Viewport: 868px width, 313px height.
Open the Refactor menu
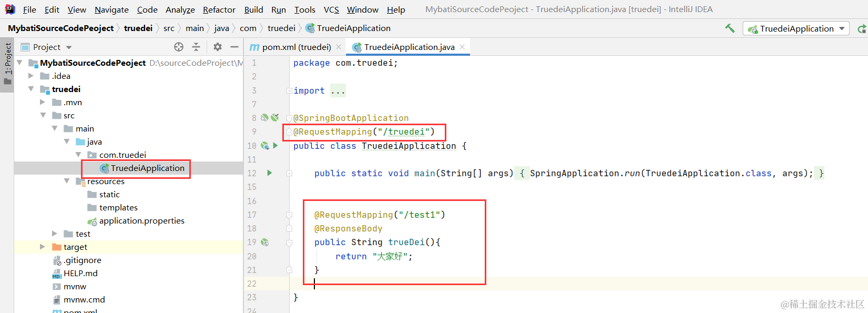click(219, 9)
